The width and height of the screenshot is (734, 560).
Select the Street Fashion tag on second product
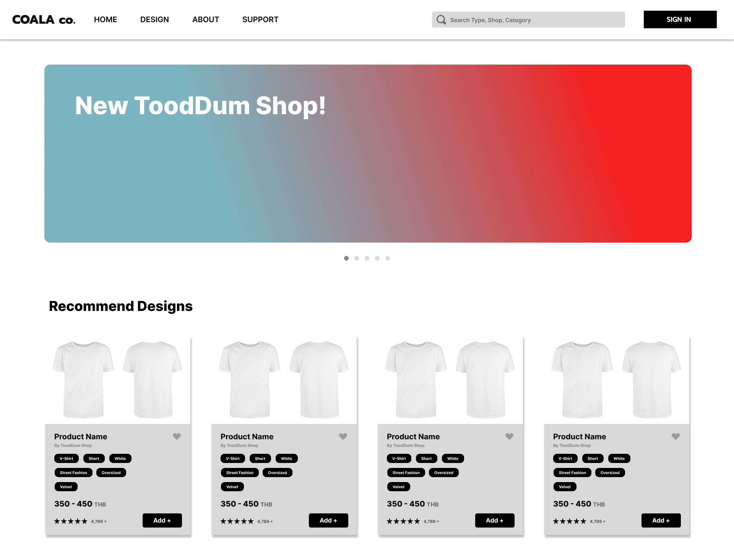coord(240,473)
